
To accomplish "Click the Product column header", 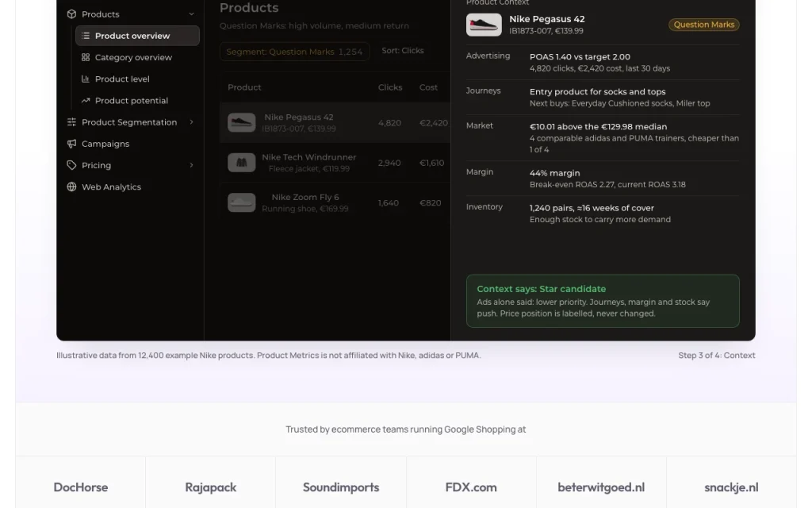I will coord(244,87).
